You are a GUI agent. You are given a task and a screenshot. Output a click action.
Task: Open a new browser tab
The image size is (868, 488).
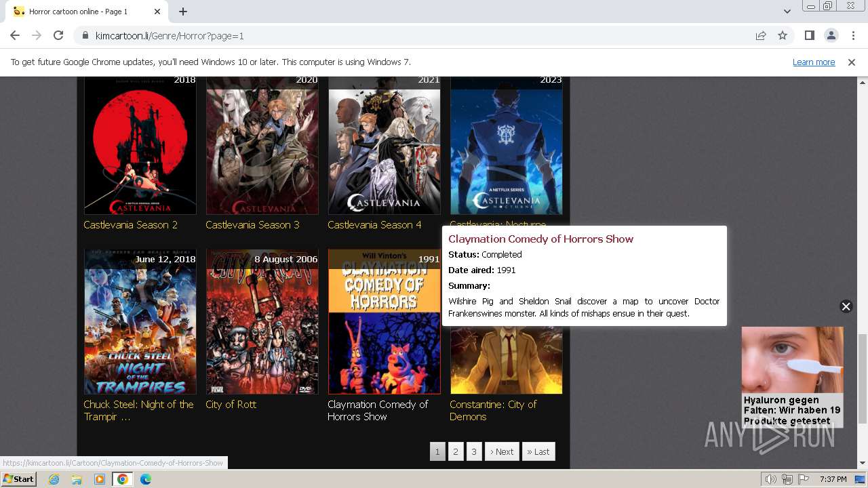click(x=183, y=12)
